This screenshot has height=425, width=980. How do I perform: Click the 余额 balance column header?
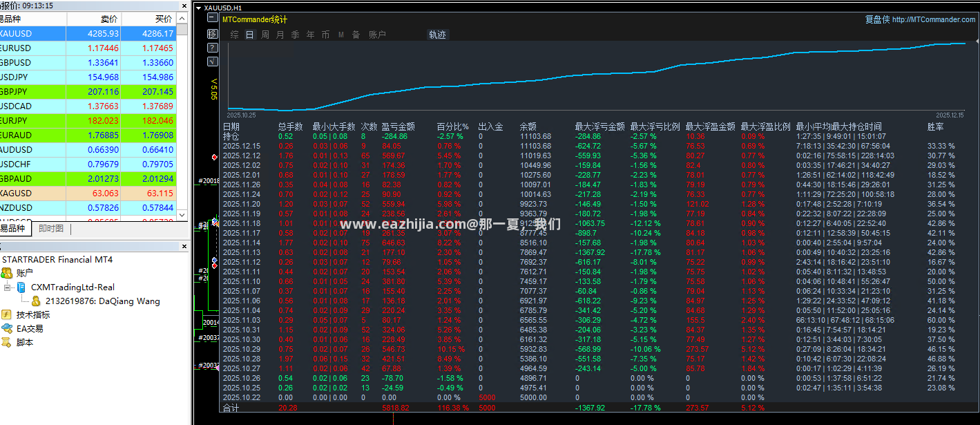(528, 126)
